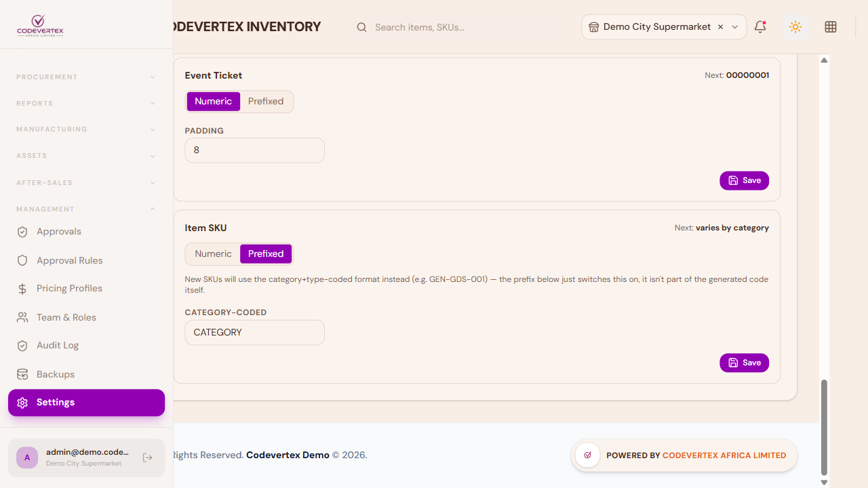
Task: Open Approvals in the sidebar
Action: [86, 232]
